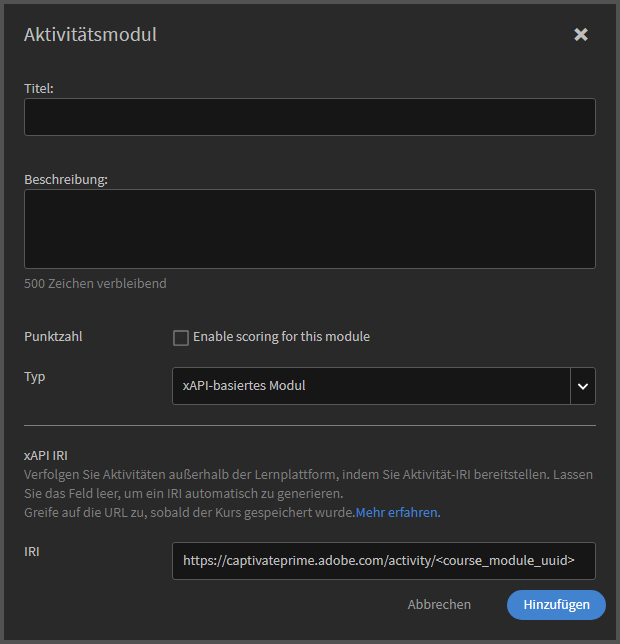This screenshot has width=620, height=644.
Task: Open the Mehr erfahren link
Action: [x=397, y=513]
